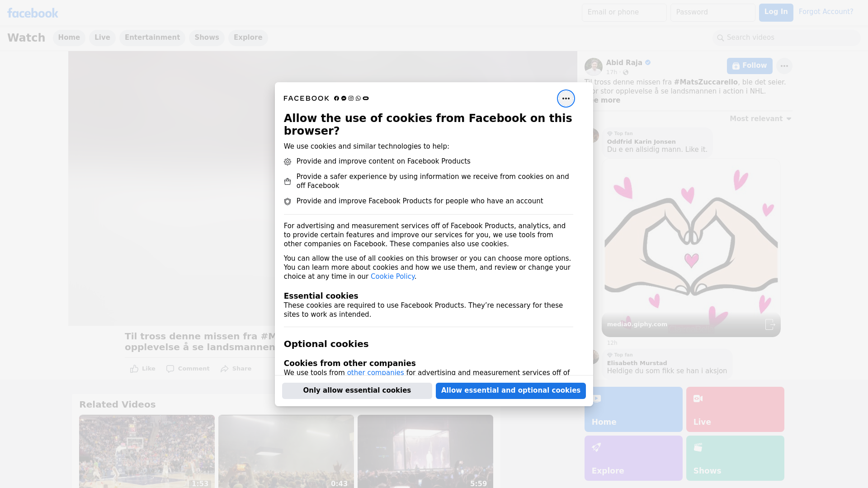868x488 pixels.
Task: Expand the Most relevant comment sorting dropdown
Action: pos(760,119)
